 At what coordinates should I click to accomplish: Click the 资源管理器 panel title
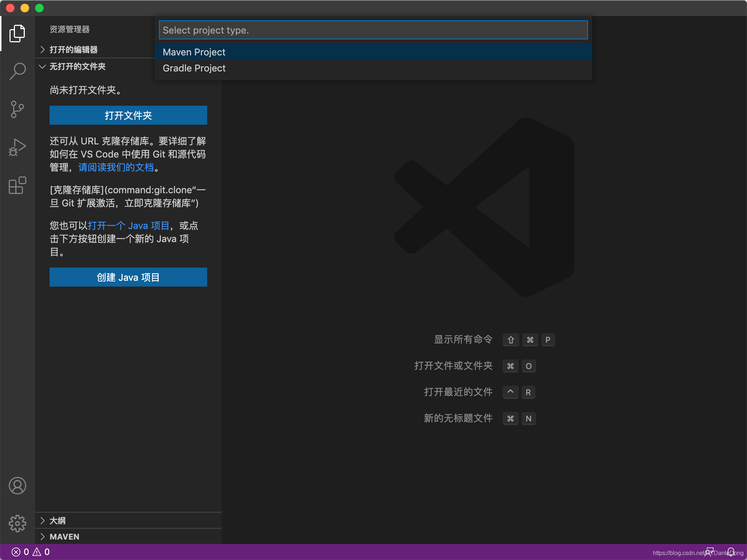tap(70, 29)
